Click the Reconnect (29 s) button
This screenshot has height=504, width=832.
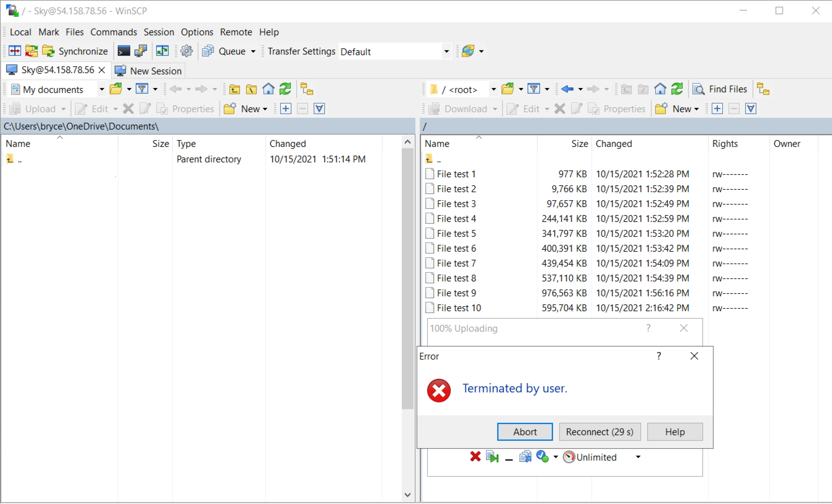[600, 432]
